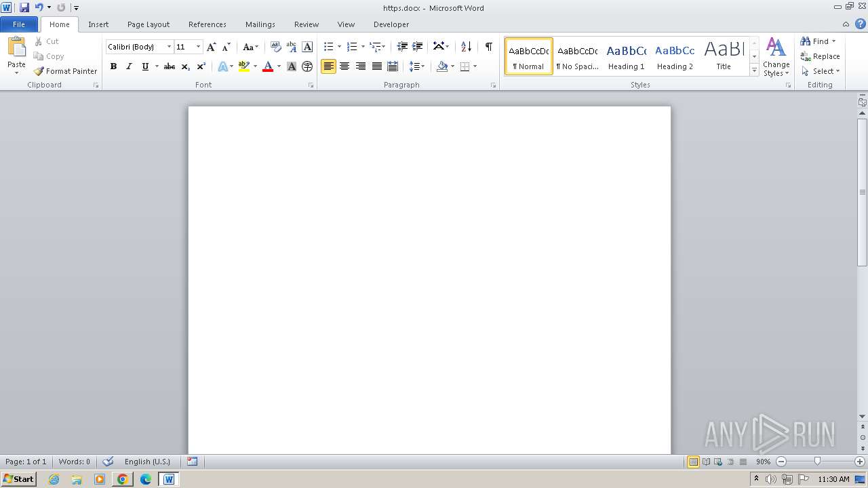
Task: Click the Character Border icon
Action: tap(307, 47)
